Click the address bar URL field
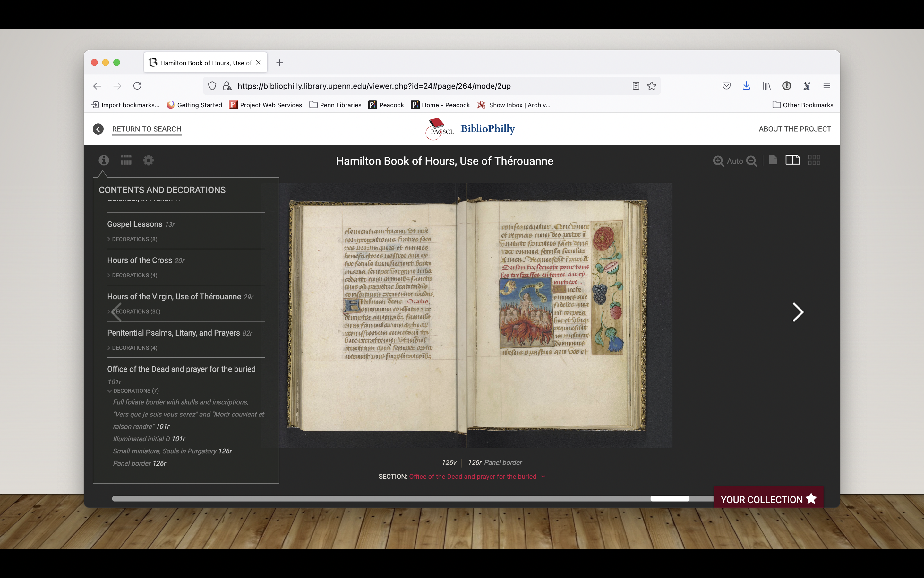Viewport: 924px width, 578px height. coord(432,86)
